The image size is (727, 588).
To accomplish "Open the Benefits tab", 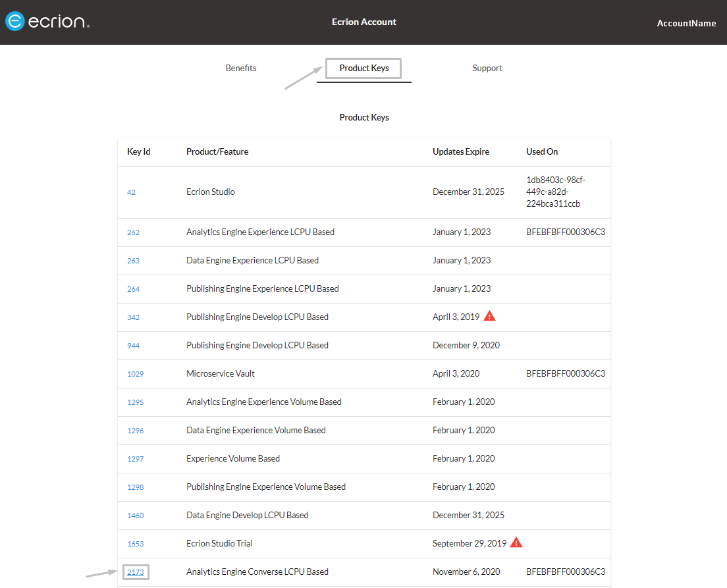I will click(x=241, y=68).
